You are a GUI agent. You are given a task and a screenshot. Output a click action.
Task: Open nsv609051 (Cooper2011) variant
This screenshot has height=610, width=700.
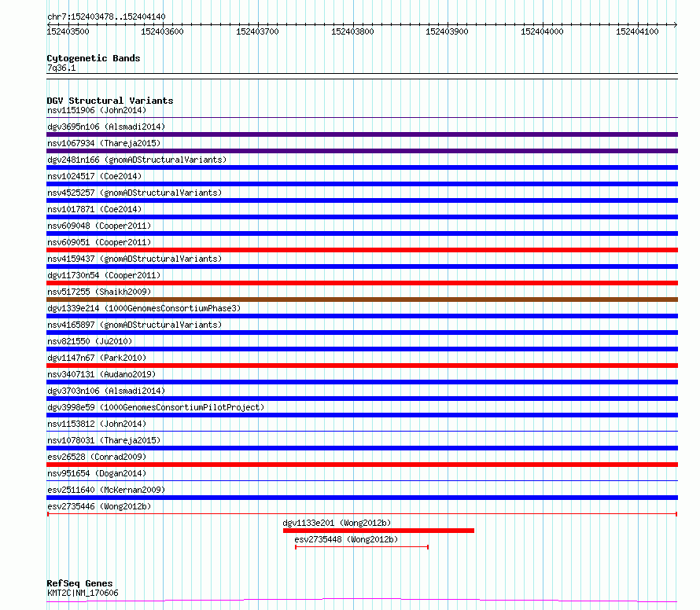click(99, 242)
